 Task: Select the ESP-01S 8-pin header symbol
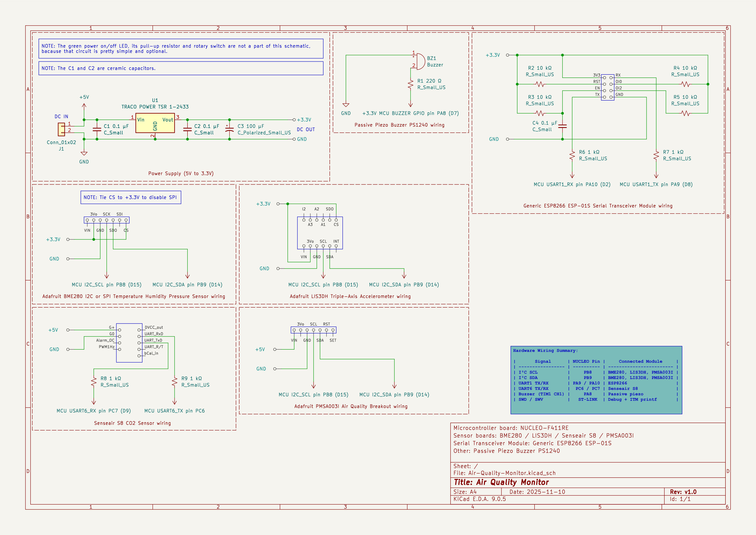[607, 87]
